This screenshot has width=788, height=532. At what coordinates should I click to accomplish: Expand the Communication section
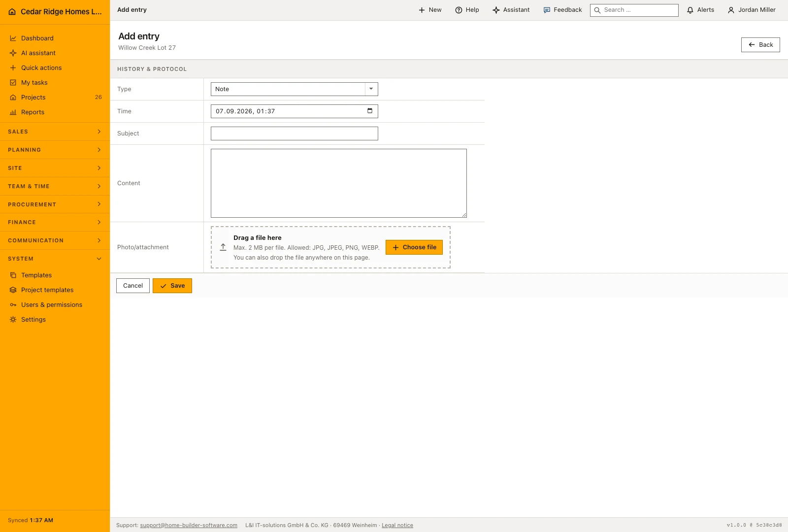pos(55,240)
